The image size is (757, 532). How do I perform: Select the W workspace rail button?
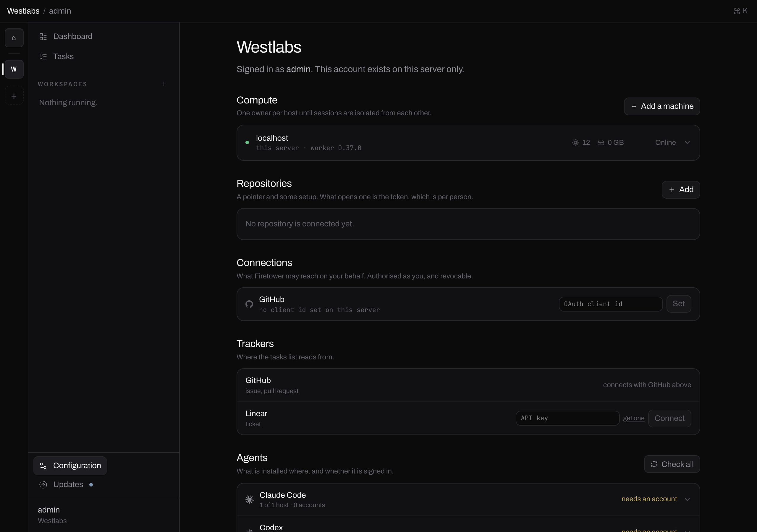(x=14, y=69)
